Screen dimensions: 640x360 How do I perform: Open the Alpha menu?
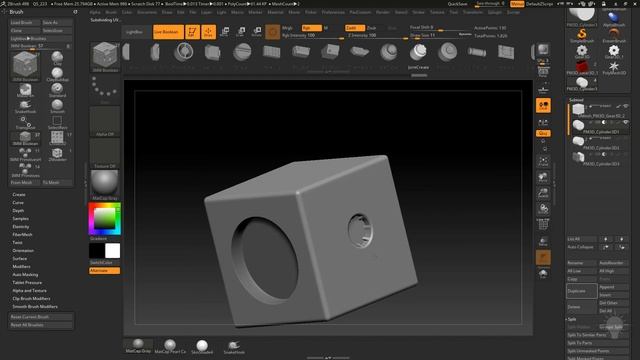tap(95, 12)
